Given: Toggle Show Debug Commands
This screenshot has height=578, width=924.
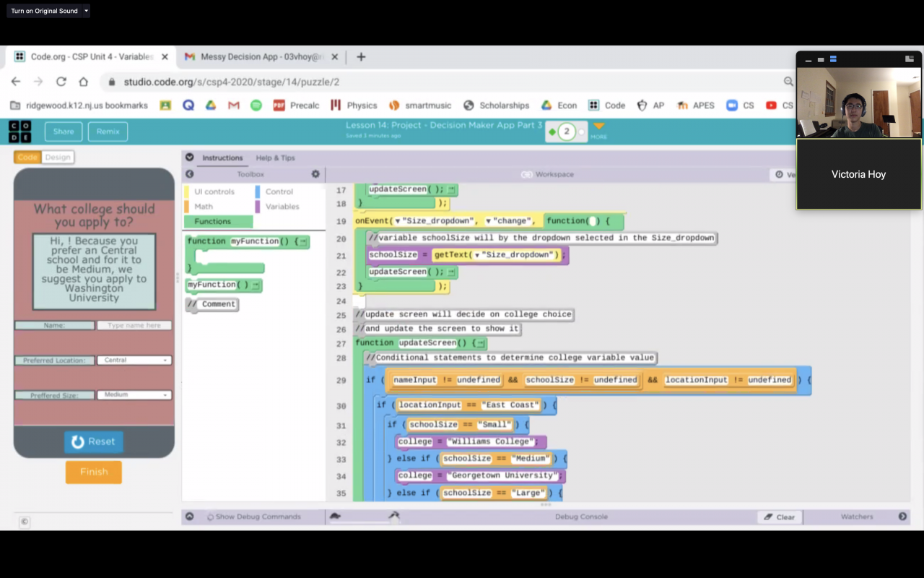Looking at the screenshot, I should (x=253, y=517).
